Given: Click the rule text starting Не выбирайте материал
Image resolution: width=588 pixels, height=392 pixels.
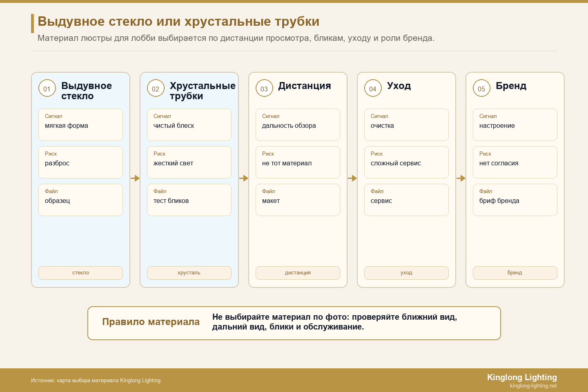Looking at the screenshot, I should (334, 322).
